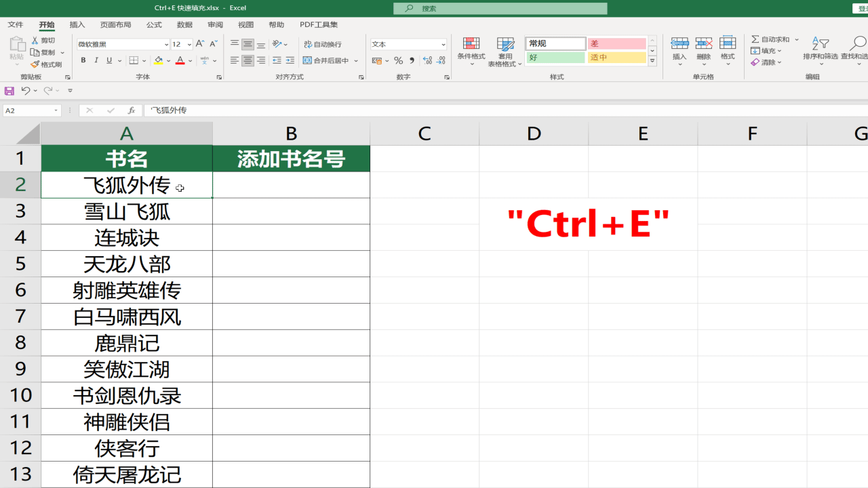The width and height of the screenshot is (868, 488).
Task: Click the Cut (剪切) scissors icon
Action: point(35,41)
